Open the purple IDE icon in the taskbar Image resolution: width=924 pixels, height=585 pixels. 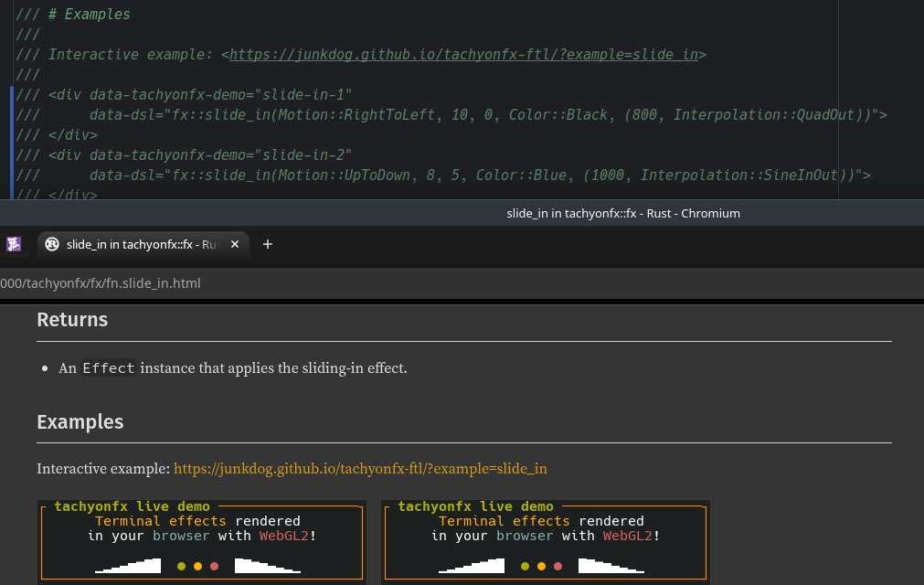13,244
